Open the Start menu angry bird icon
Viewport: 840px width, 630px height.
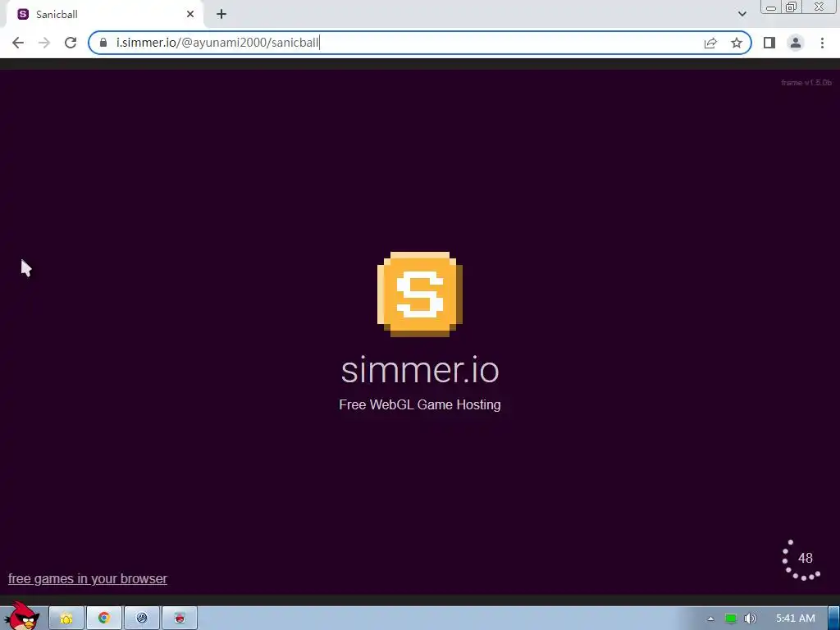[x=21, y=617]
